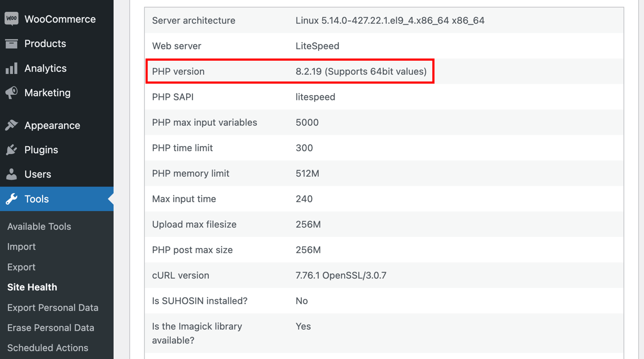
Task: Click the Web server LiteSpeed value
Action: tap(315, 46)
